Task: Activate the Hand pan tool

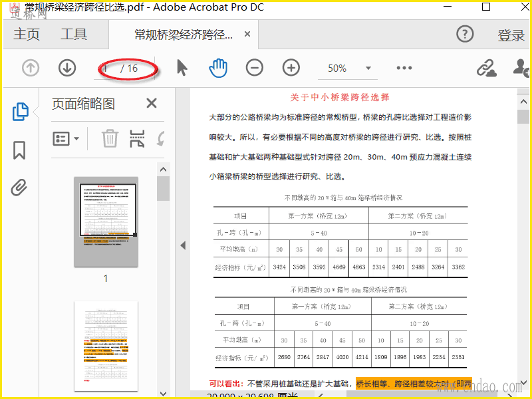Action: coord(218,68)
